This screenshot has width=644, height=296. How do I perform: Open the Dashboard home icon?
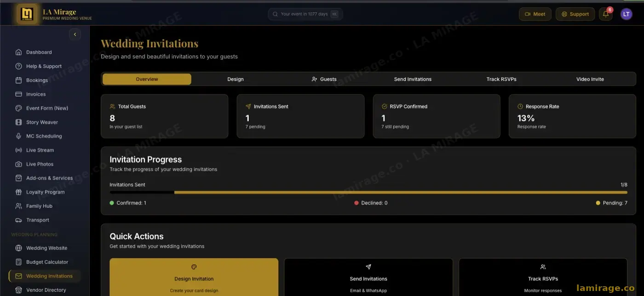18,52
